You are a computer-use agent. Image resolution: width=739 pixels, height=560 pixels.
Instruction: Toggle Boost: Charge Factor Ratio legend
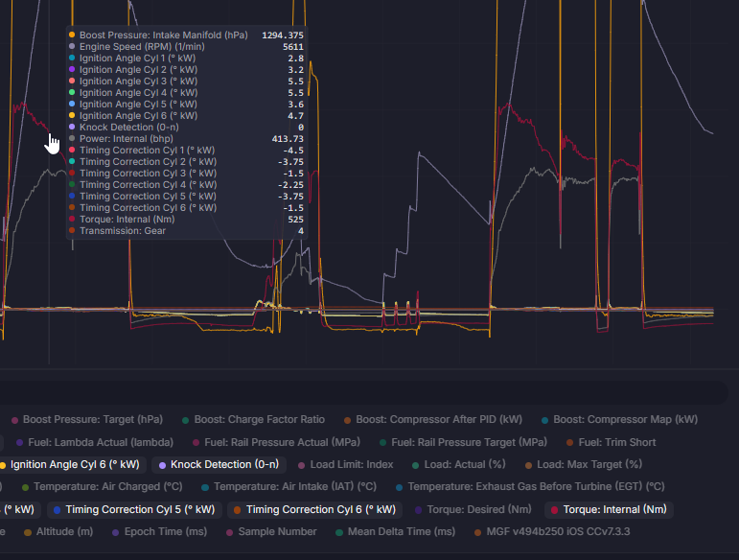pos(254,420)
